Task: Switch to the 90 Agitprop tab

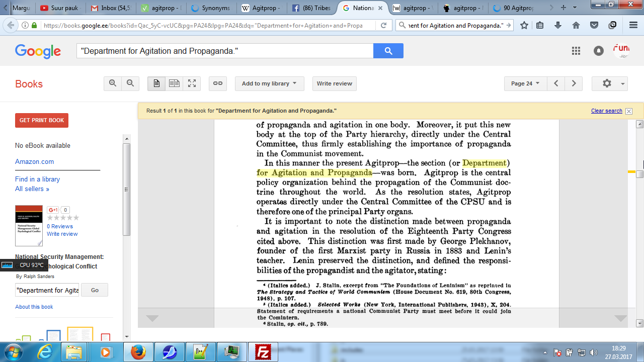Action: [x=514, y=8]
